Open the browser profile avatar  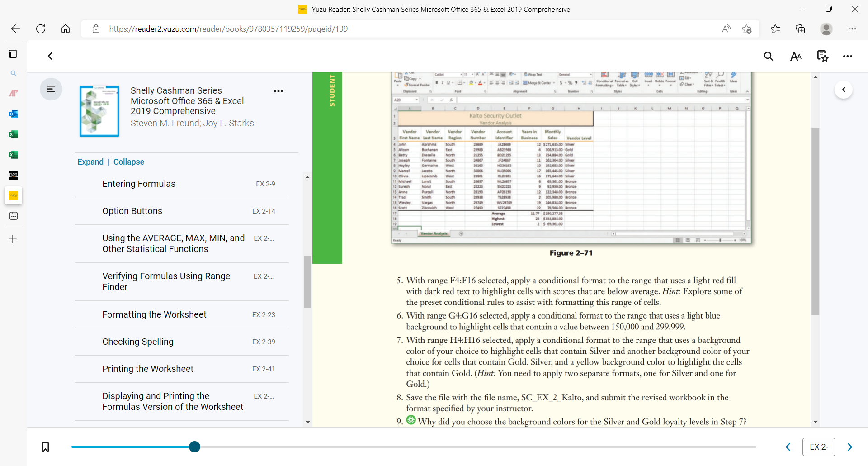826,29
